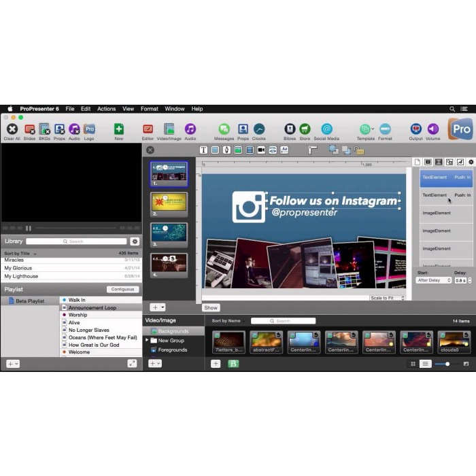Clear Slides using the toolbar icon
This screenshot has width=476, height=476.
(x=29, y=129)
